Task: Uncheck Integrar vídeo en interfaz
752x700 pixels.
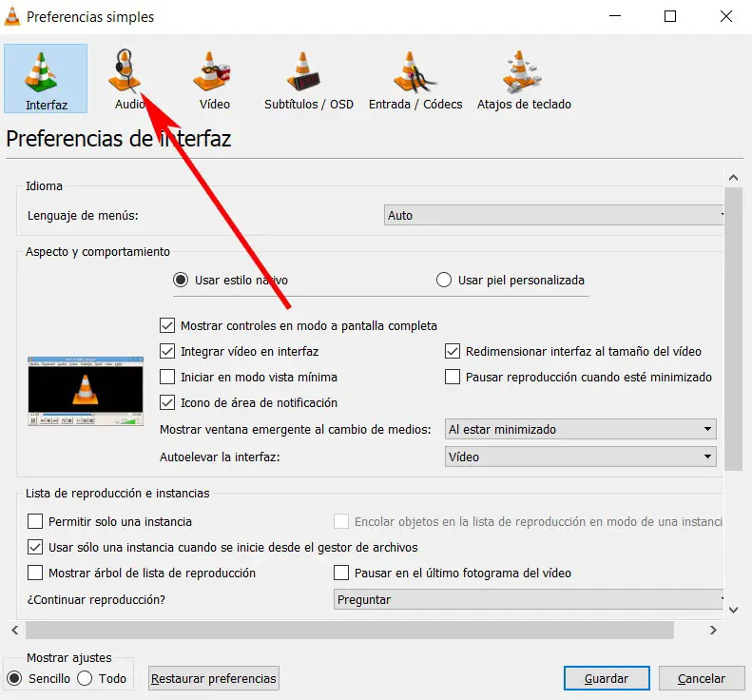Action: (167, 351)
